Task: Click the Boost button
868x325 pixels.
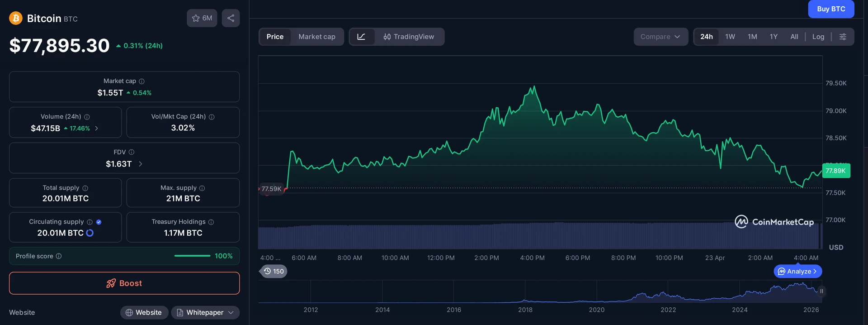Action: click(x=124, y=283)
